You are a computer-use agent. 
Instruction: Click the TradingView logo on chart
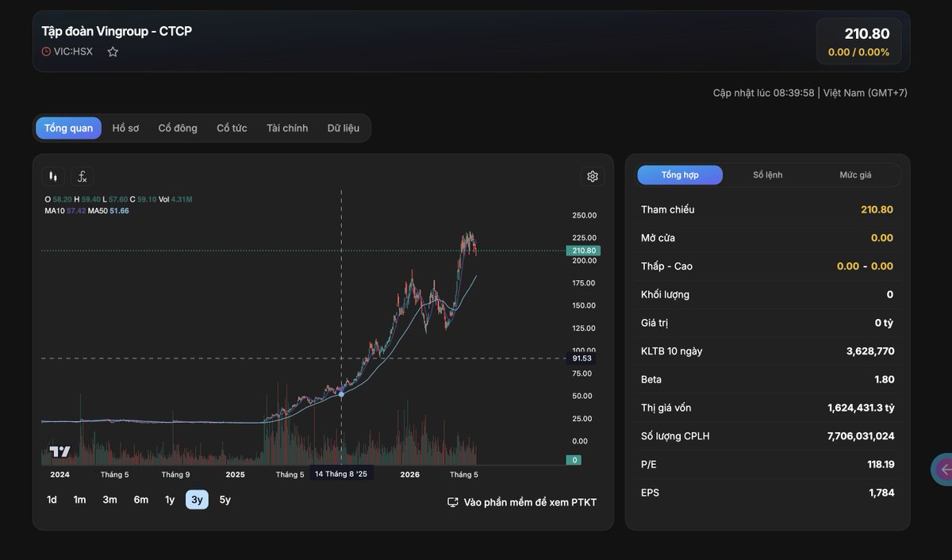pyautogui.click(x=59, y=451)
